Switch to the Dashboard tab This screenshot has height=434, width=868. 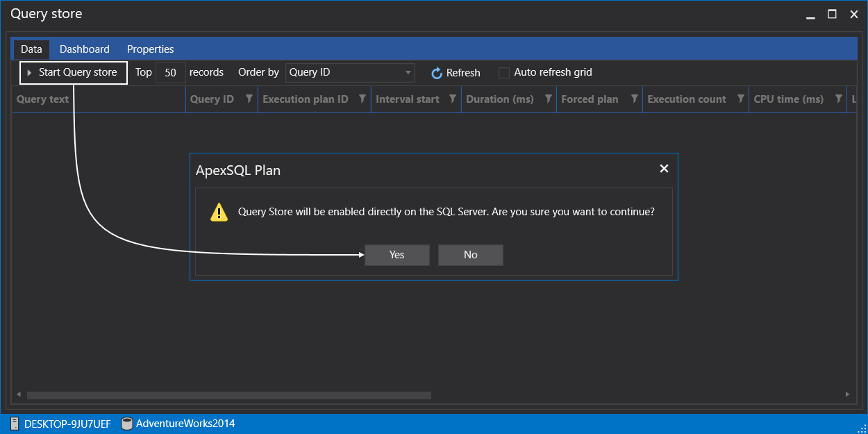(85, 49)
